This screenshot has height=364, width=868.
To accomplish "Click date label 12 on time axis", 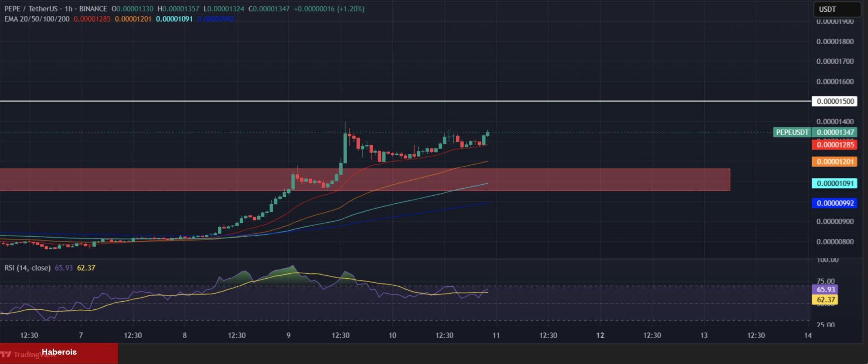I will pos(600,335).
